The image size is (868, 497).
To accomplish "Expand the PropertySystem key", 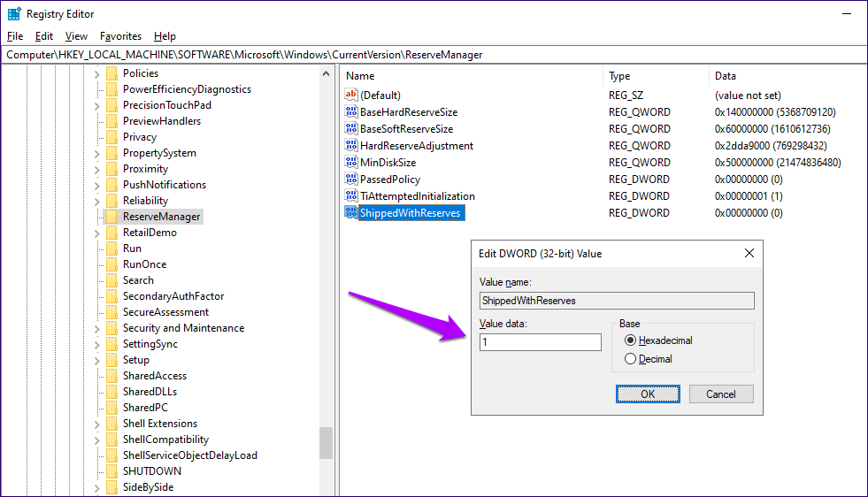I will 96,153.
